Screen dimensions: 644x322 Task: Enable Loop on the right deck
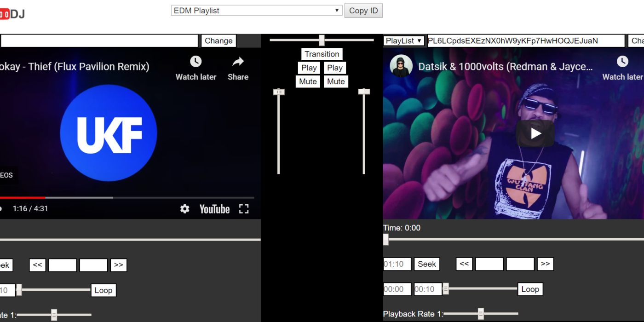(530, 289)
